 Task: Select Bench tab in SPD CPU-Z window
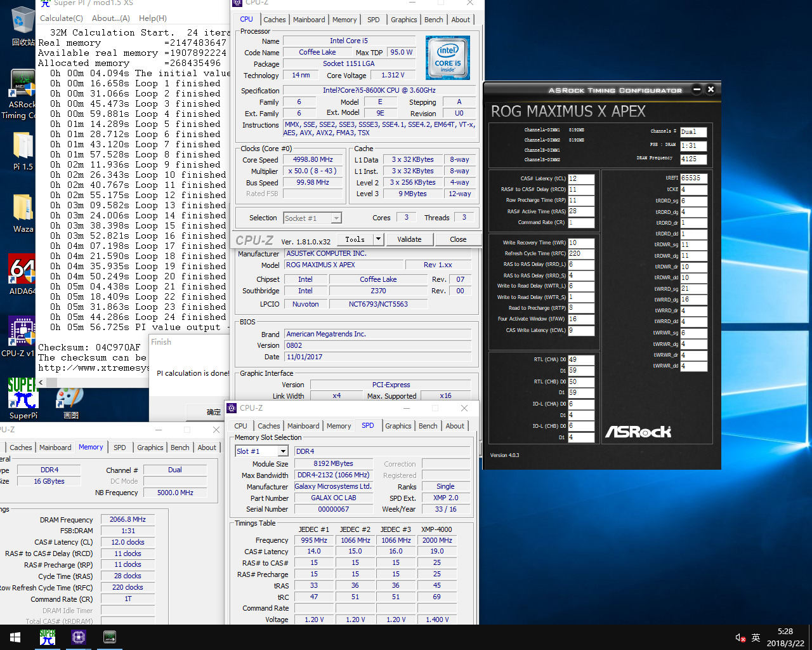428,426
